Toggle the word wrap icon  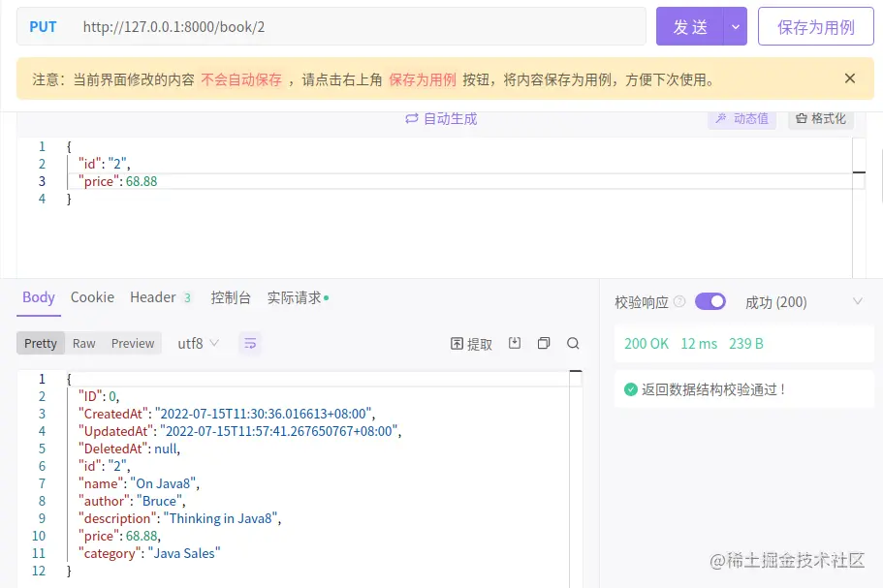[250, 343]
